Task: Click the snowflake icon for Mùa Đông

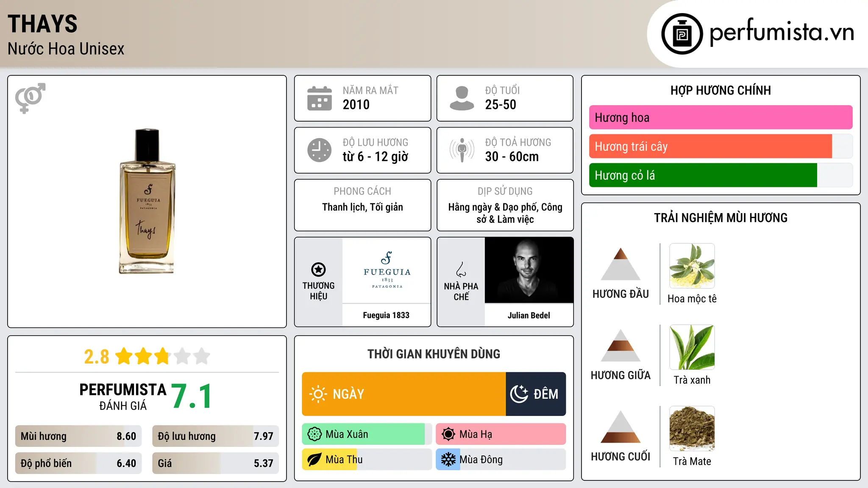Action: (448, 460)
